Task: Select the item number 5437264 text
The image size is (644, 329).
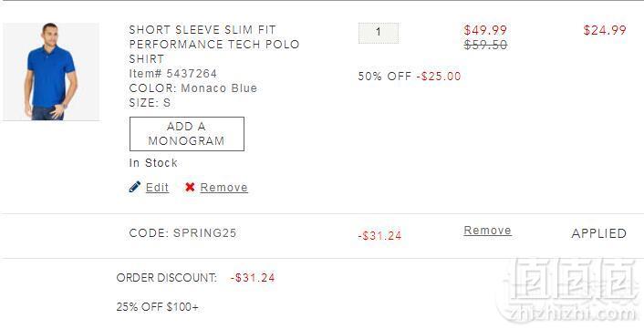Action: (x=173, y=74)
